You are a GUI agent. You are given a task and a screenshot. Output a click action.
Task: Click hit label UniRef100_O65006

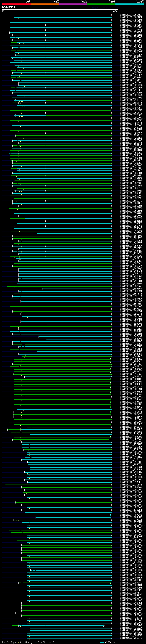click(x=131, y=339)
